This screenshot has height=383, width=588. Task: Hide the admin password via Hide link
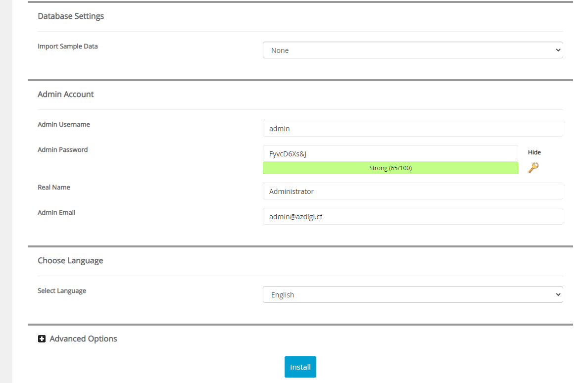coord(534,152)
